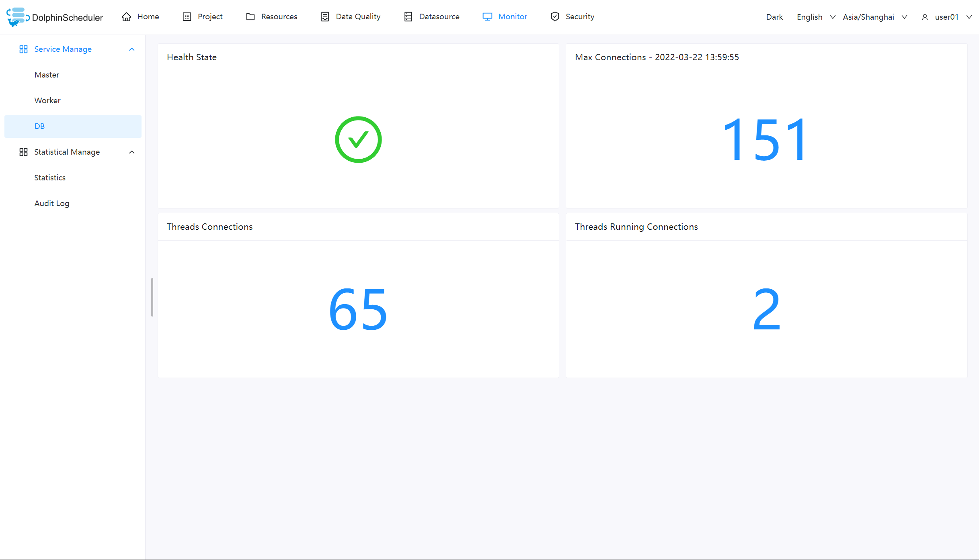Open the Audit Log page
The width and height of the screenshot is (979, 560).
(51, 203)
